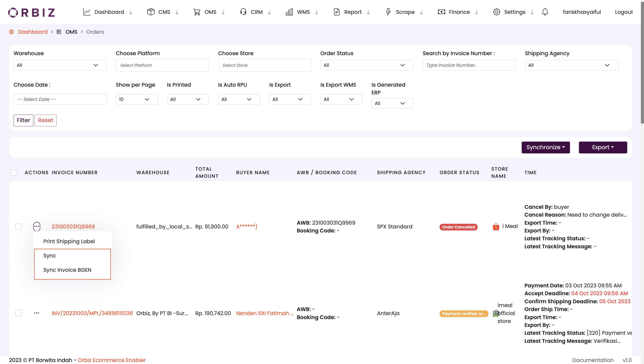644x364 pixels.
Task: Click the Settings gear icon
Action: coord(497,12)
